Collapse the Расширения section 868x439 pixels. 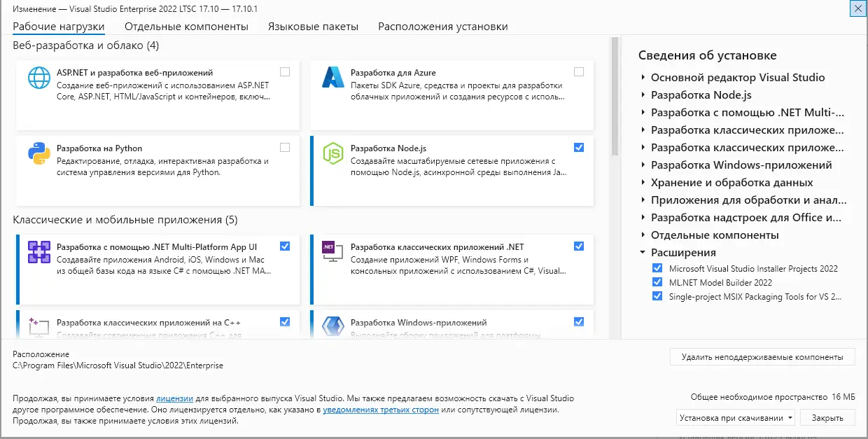643,253
